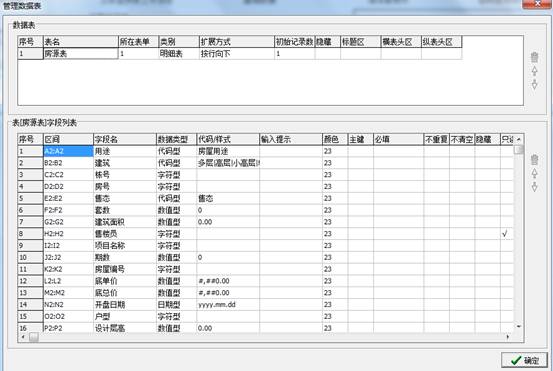
Task: Click the 建筑面积 field name cell
Action: tap(124, 222)
